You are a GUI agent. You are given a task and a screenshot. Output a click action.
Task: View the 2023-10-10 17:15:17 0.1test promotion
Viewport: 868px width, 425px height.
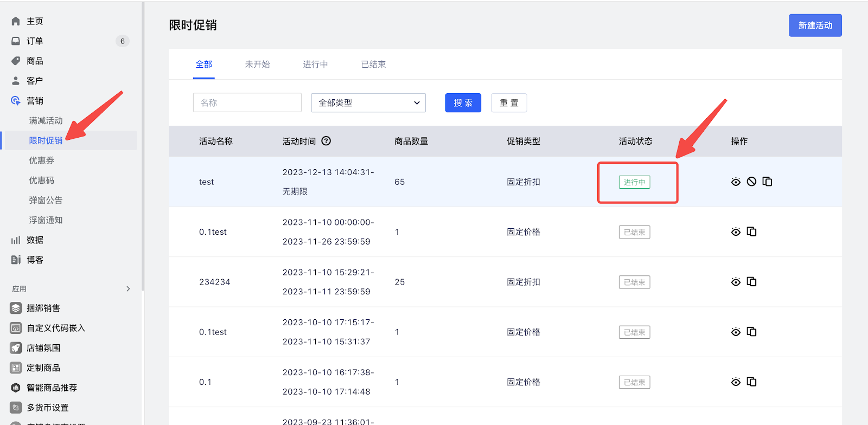point(736,332)
